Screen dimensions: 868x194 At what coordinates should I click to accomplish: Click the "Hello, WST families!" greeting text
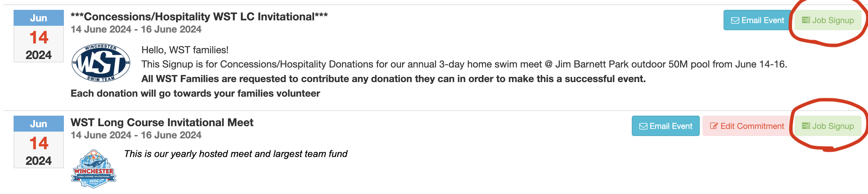coord(185,50)
